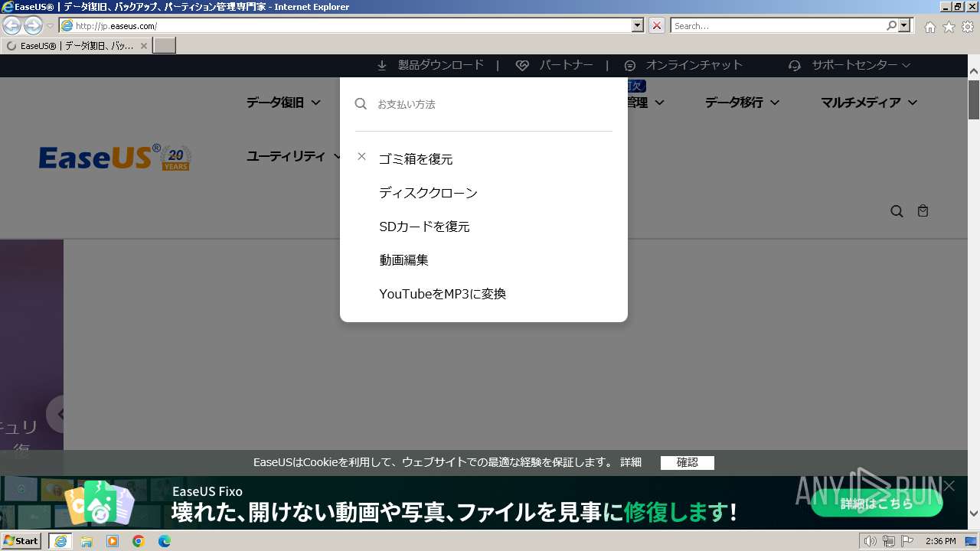Open the address bar dropdown arrow
This screenshot has width=980, height=551.
[638, 26]
